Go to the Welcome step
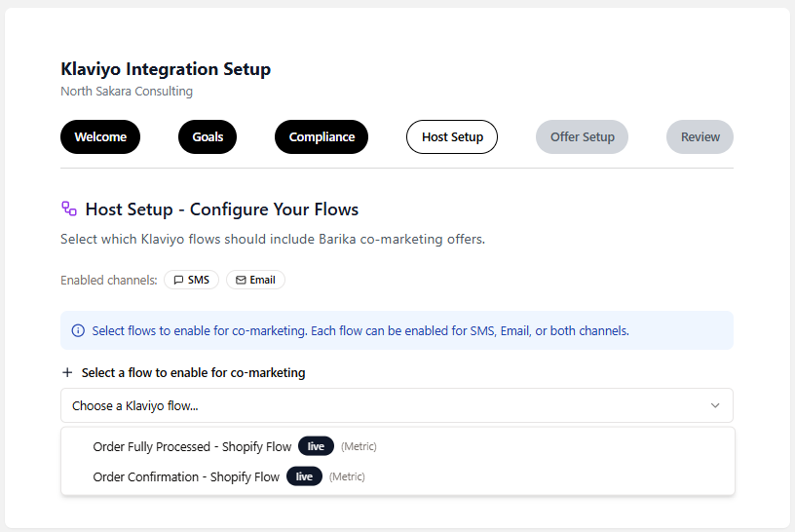This screenshot has height=532, width=795. (x=100, y=137)
